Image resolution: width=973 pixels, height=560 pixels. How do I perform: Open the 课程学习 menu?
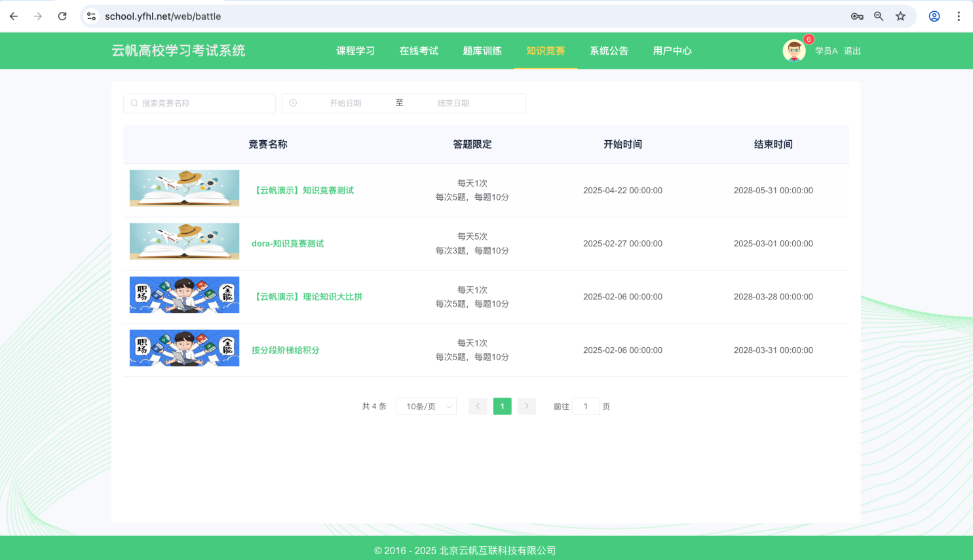[x=356, y=50]
